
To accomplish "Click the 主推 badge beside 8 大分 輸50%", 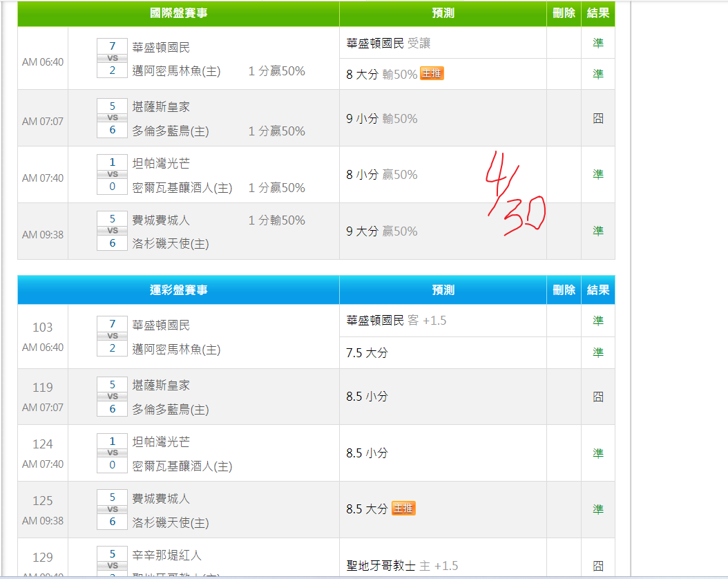I will (x=432, y=73).
